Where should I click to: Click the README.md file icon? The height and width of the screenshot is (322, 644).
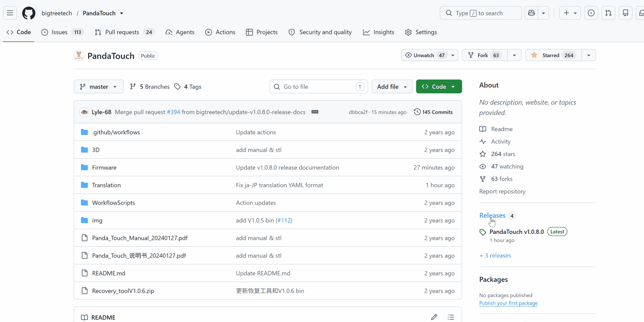(84, 273)
